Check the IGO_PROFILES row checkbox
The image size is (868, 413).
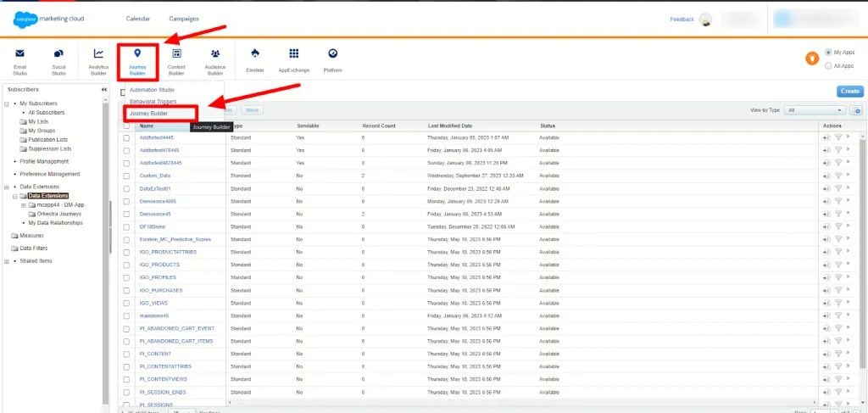[127, 277]
